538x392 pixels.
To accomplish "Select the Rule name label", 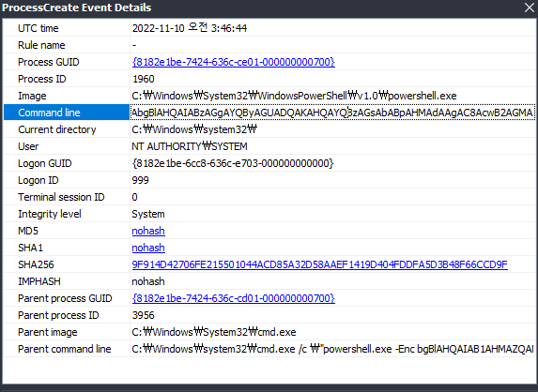I will tap(41, 45).
